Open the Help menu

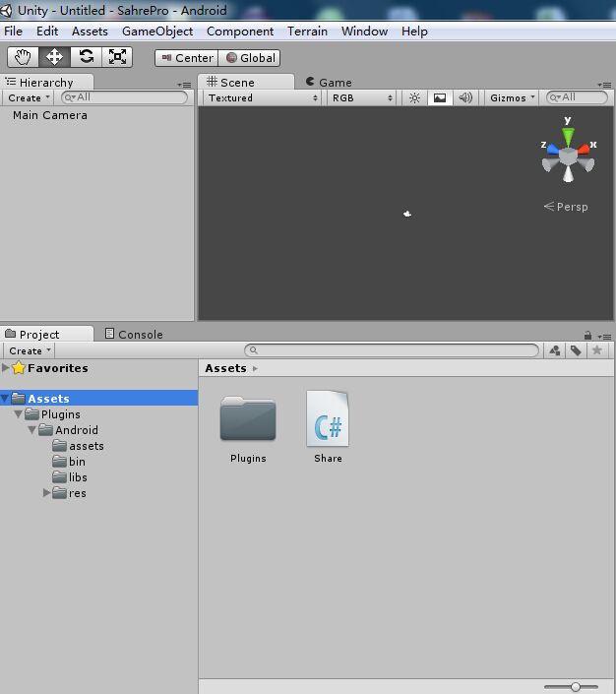coord(414,32)
